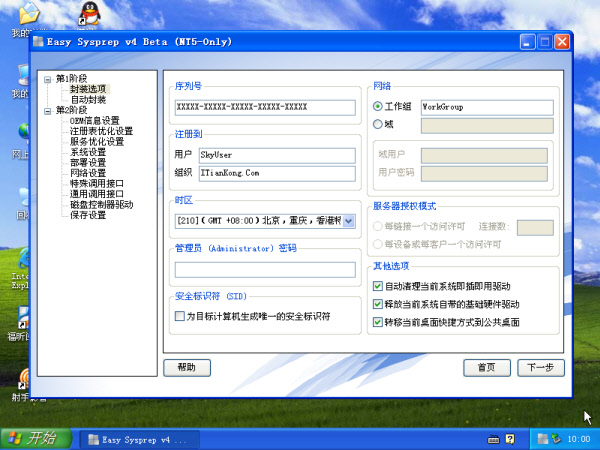This screenshot has height=450, width=600.
Task: Click the 下一步 next button
Action: [x=541, y=367]
